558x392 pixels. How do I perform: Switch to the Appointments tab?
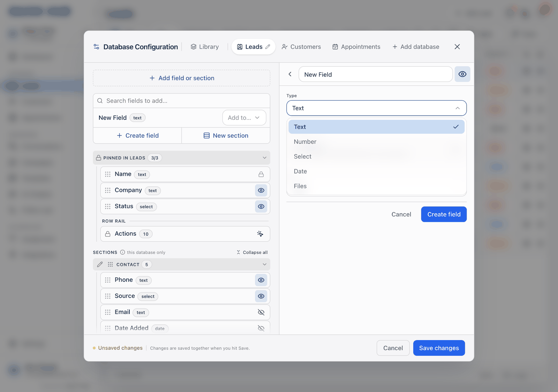(x=356, y=47)
